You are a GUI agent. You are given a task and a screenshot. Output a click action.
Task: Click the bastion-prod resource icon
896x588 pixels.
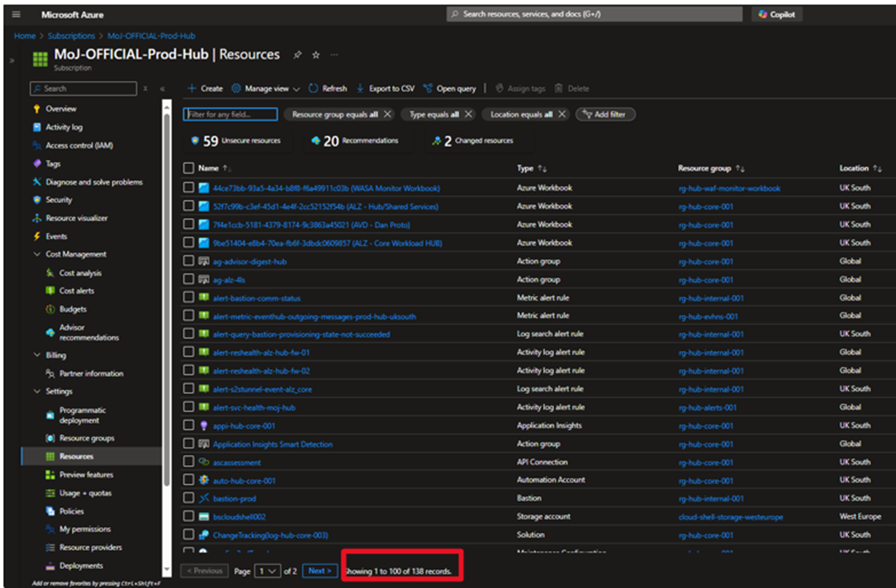(x=204, y=498)
